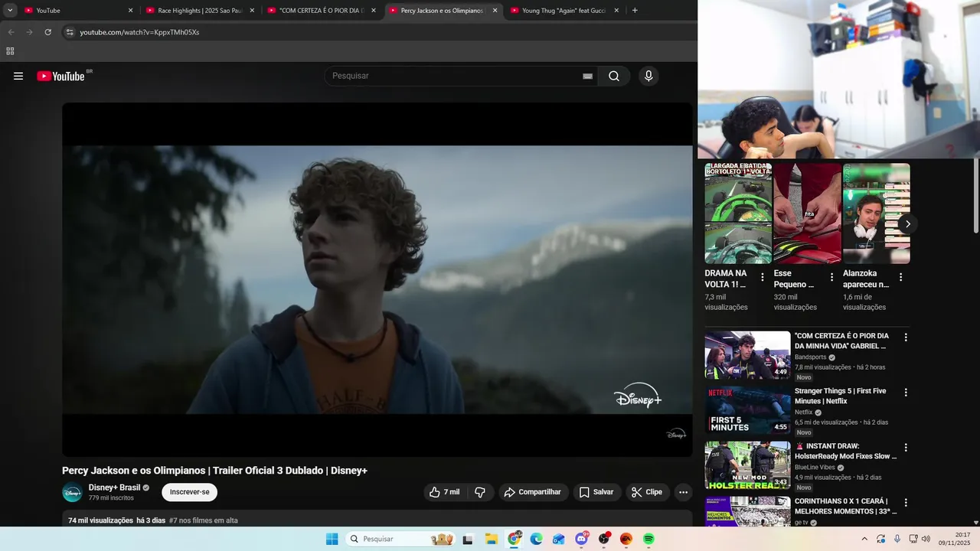
Task: Open Disney+ Brasil channel avatar
Action: tap(72, 493)
